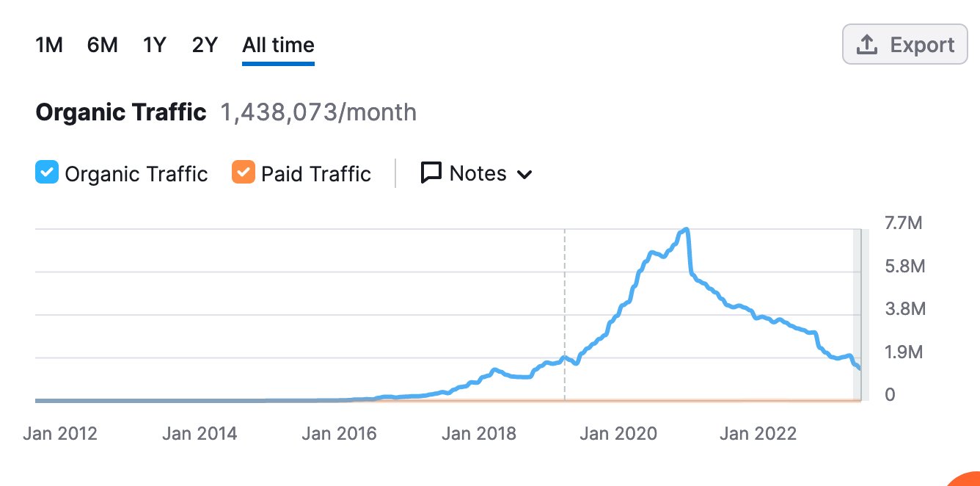Switch to the 2Y time range
This screenshot has width=980, height=486.
pos(205,45)
